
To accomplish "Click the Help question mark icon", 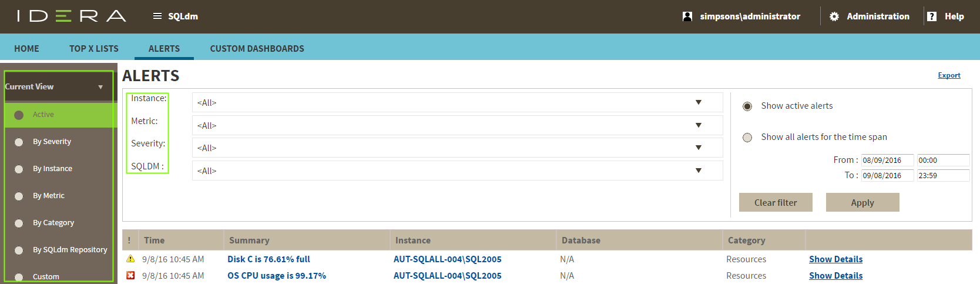I will [932, 16].
